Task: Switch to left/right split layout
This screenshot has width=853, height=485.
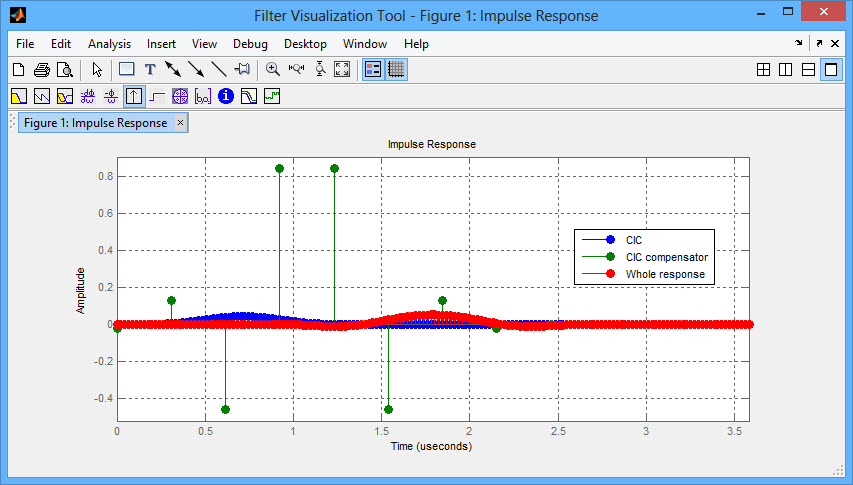Action: (x=786, y=70)
